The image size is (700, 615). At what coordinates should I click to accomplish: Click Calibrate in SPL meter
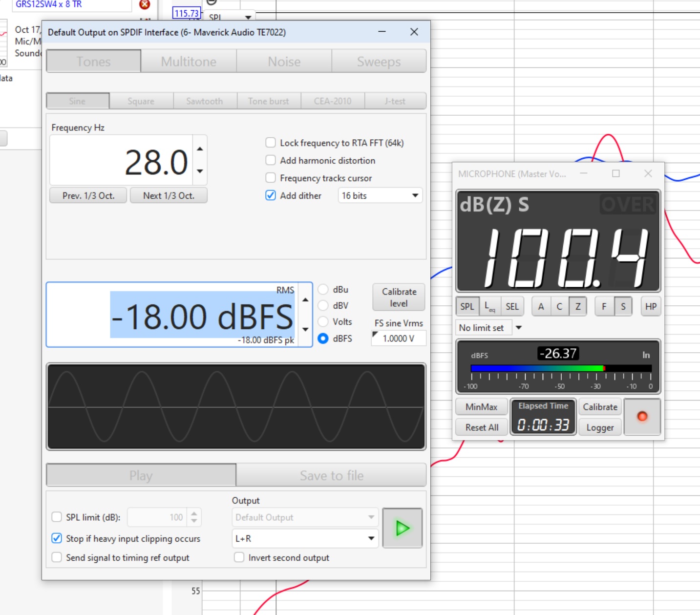(600, 407)
